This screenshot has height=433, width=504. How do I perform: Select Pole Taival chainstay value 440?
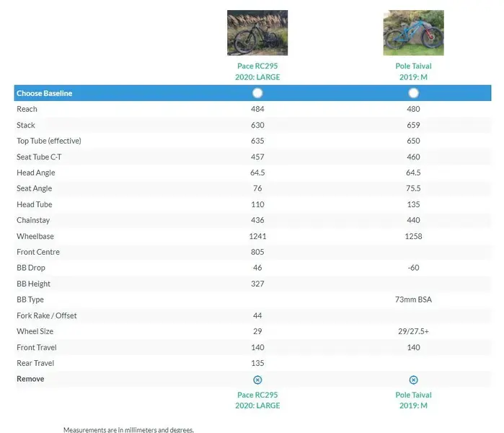click(413, 220)
